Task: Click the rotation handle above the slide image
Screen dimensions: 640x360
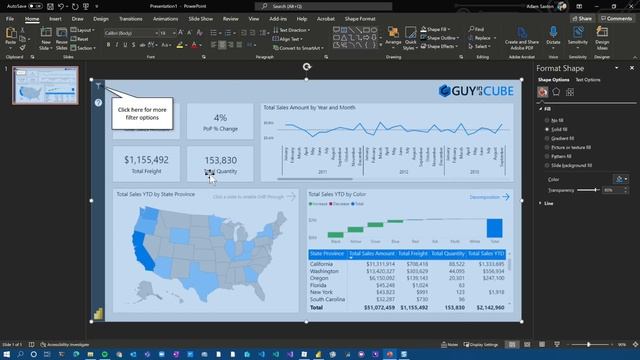Action: [307, 67]
